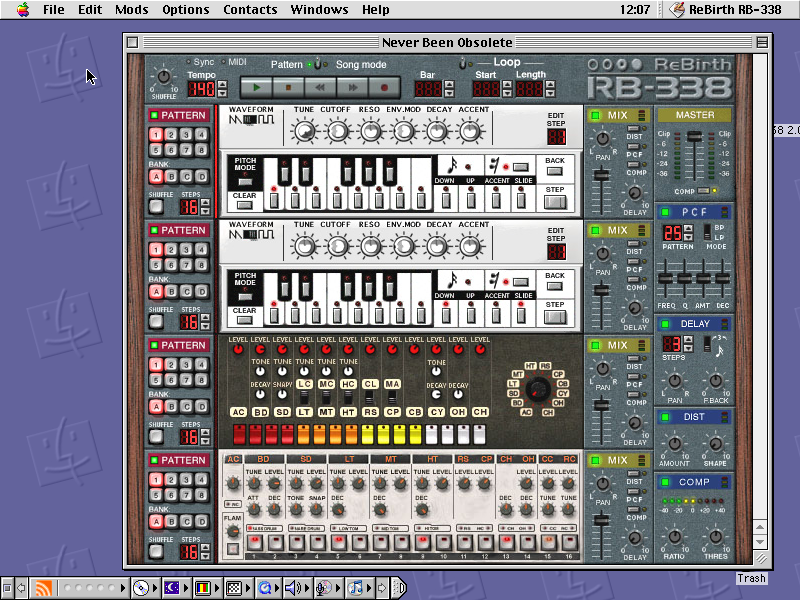Open the Mods menu

(132, 9)
